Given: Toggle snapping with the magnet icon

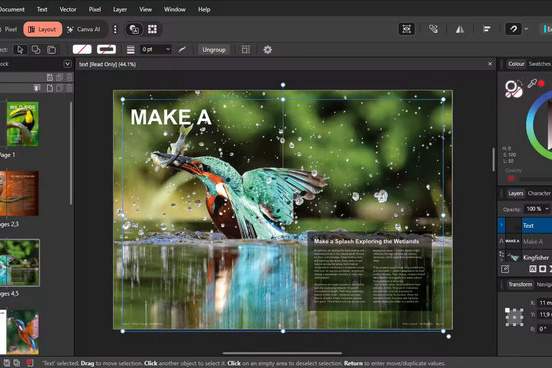Looking at the screenshot, I should tap(513, 29).
